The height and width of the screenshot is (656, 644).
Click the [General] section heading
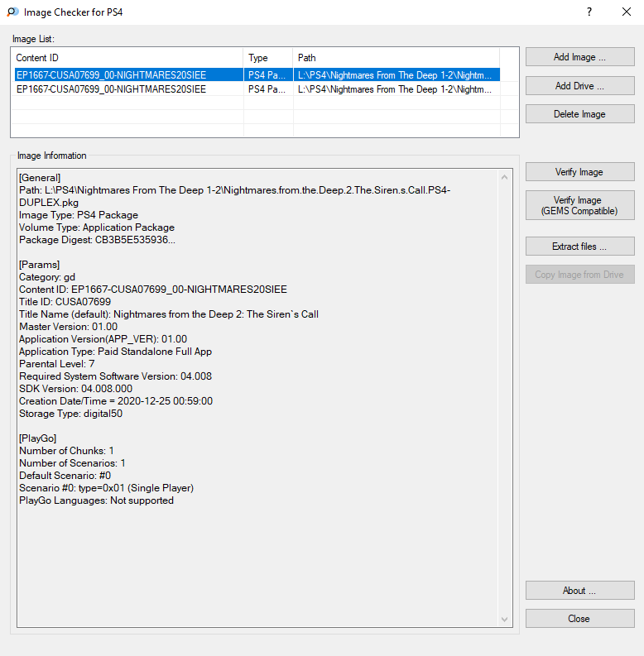40,178
